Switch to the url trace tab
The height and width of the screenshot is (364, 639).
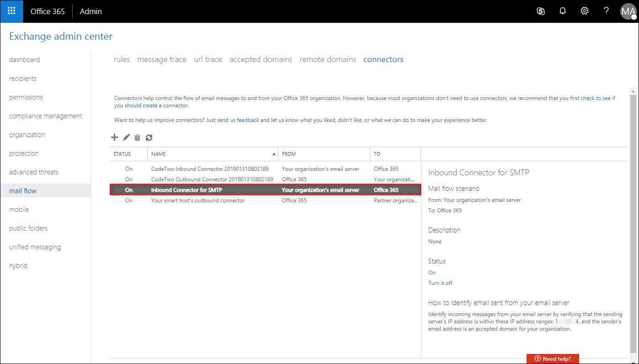[208, 59]
